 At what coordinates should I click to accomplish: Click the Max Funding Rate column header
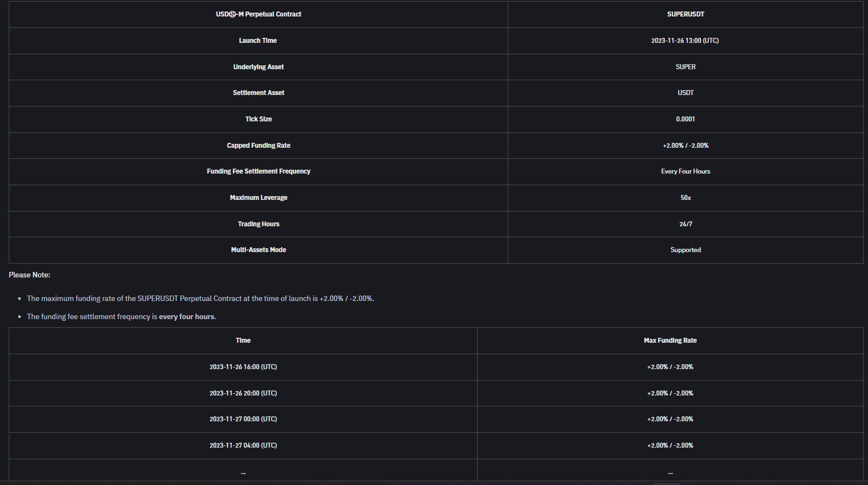click(x=670, y=341)
